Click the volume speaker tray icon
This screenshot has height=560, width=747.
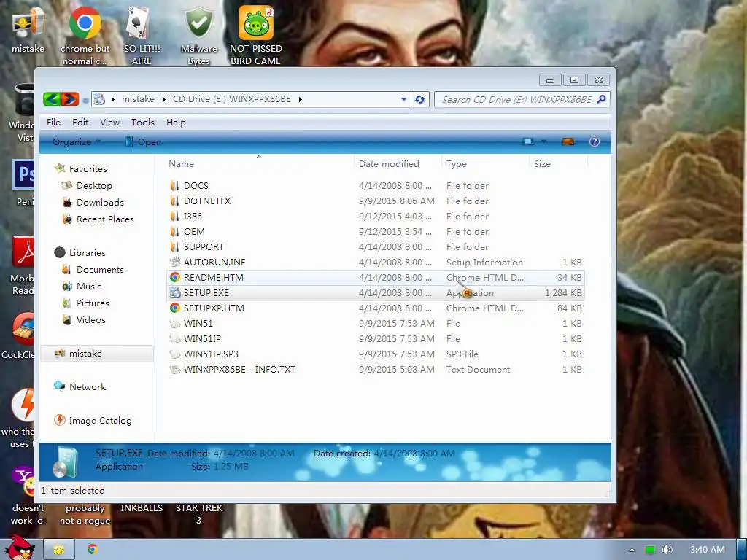[667, 550]
